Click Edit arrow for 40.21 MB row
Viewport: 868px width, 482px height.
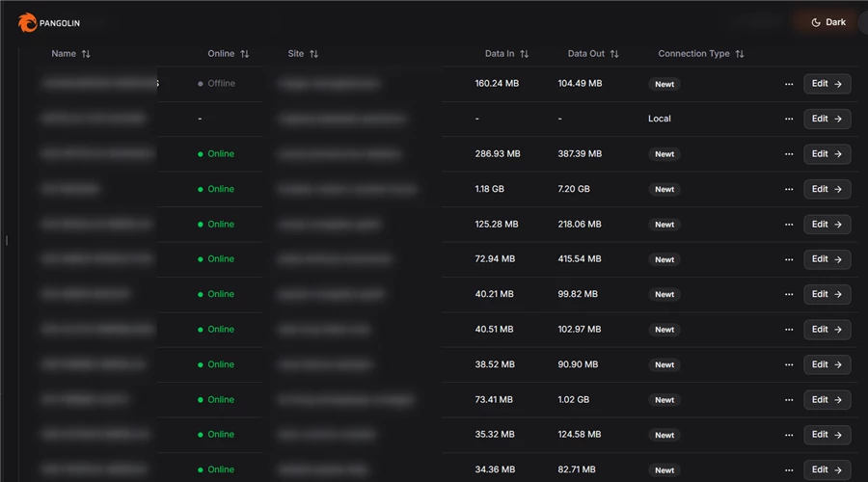(x=838, y=294)
